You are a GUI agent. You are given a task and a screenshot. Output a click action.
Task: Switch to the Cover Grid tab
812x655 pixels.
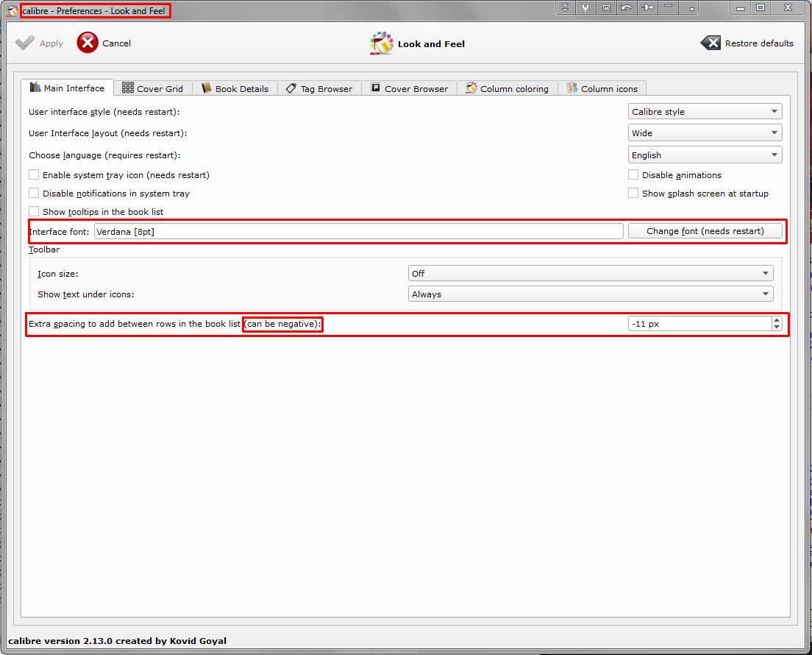[x=153, y=88]
